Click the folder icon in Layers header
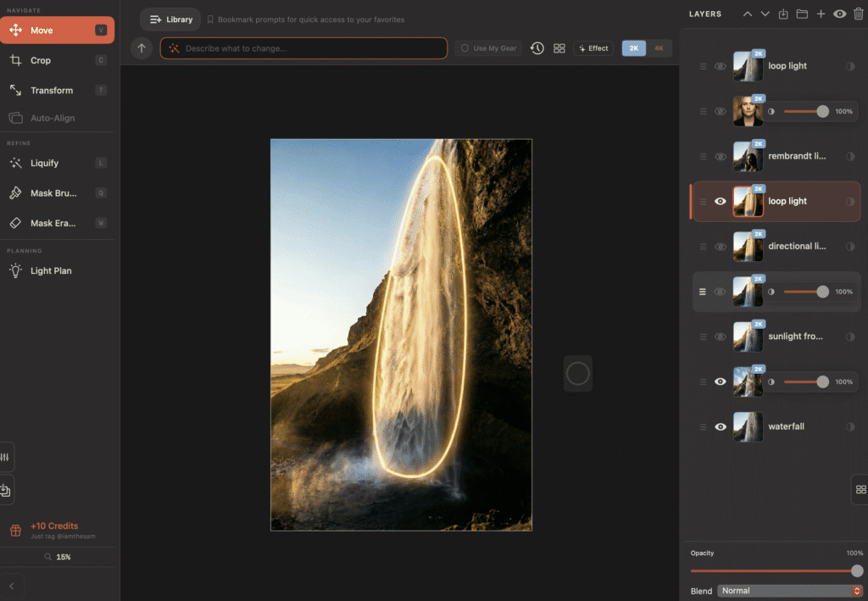868x601 pixels. pyautogui.click(x=802, y=14)
